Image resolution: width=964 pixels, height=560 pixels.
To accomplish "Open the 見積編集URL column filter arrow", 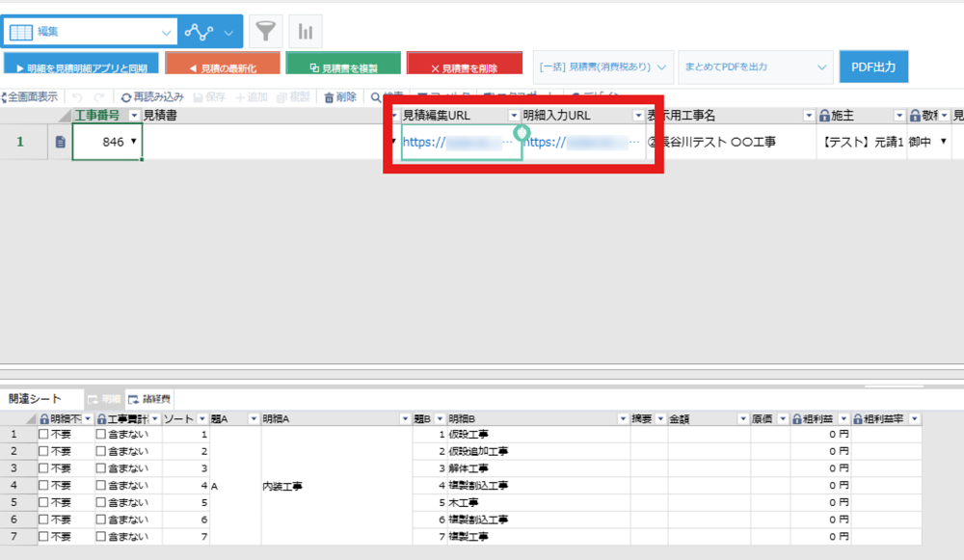I will pyautogui.click(x=514, y=116).
